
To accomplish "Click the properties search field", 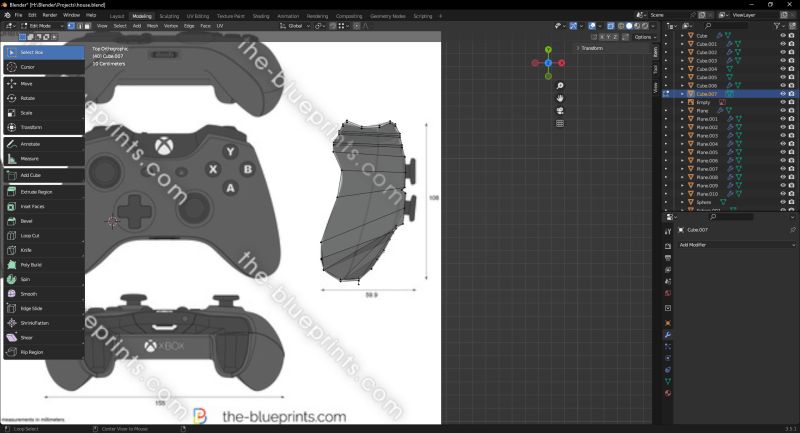I will pyautogui.click(x=730, y=217).
